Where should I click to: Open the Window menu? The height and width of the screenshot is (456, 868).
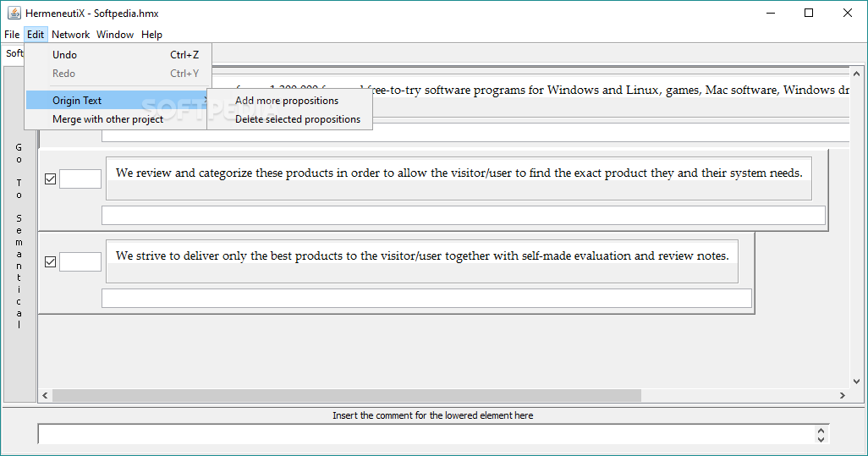114,35
